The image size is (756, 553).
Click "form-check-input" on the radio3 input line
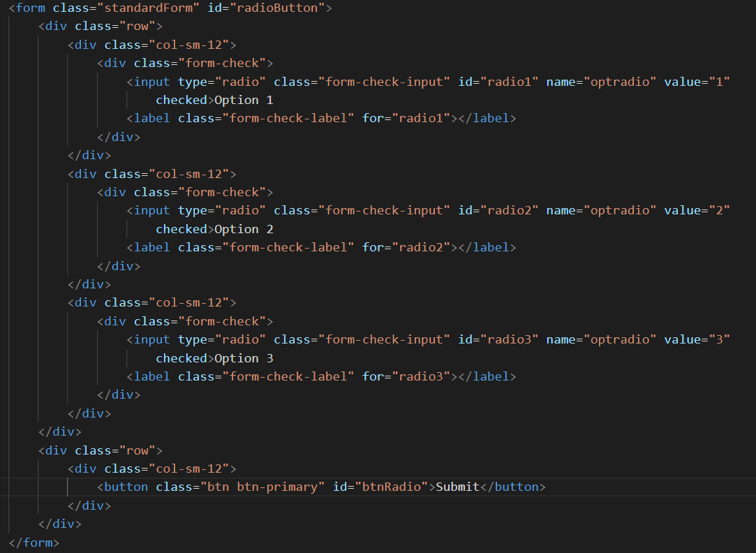point(384,339)
